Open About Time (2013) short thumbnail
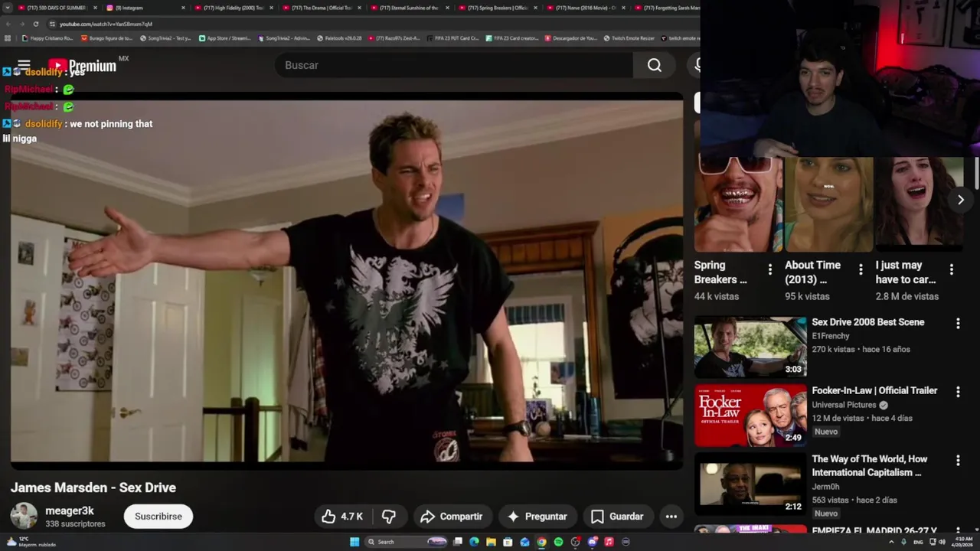Screen dimensions: 980x551 click(828, 204)
